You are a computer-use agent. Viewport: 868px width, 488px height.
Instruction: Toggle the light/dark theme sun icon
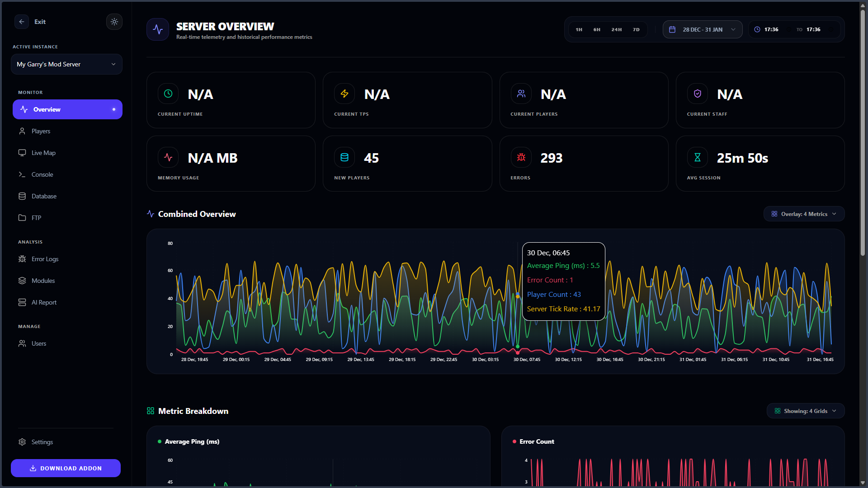coord(114,22)
